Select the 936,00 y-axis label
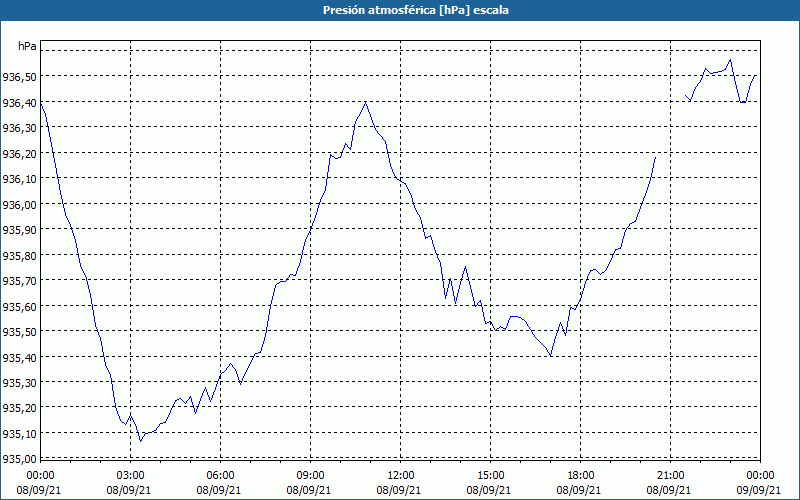The height and width of the screenshot is (500, 800). pos(19,204)
